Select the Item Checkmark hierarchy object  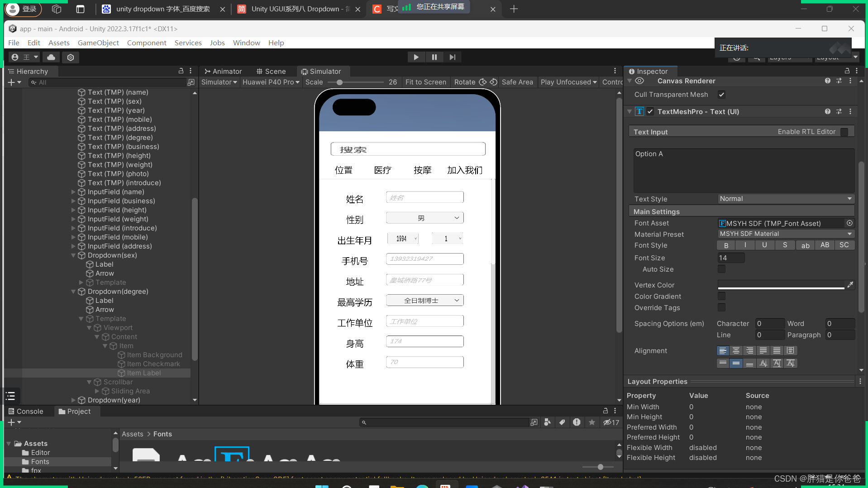click(x=153, y=364)
